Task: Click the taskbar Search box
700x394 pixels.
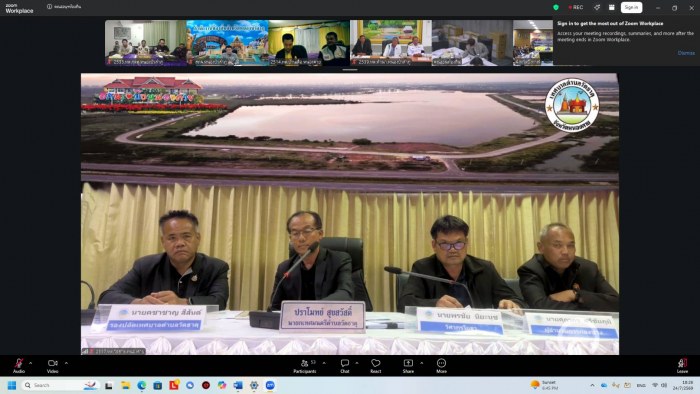Action: (x=60, y=385)
